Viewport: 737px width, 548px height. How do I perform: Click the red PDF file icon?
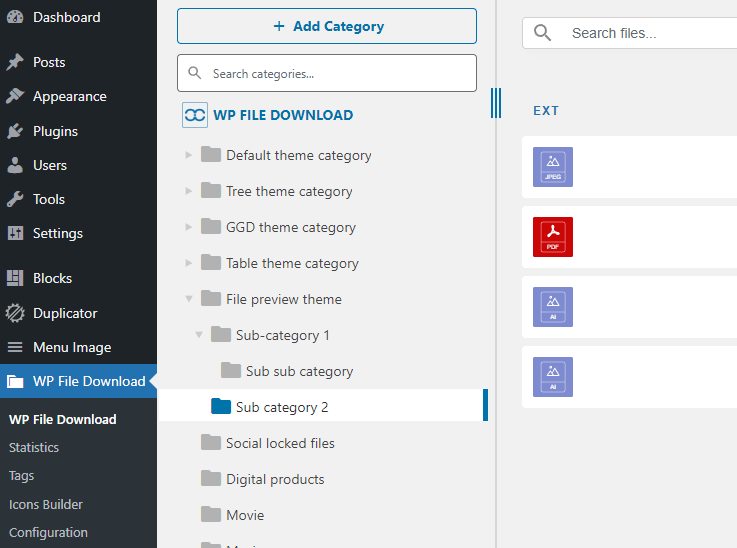pos(553,237)
